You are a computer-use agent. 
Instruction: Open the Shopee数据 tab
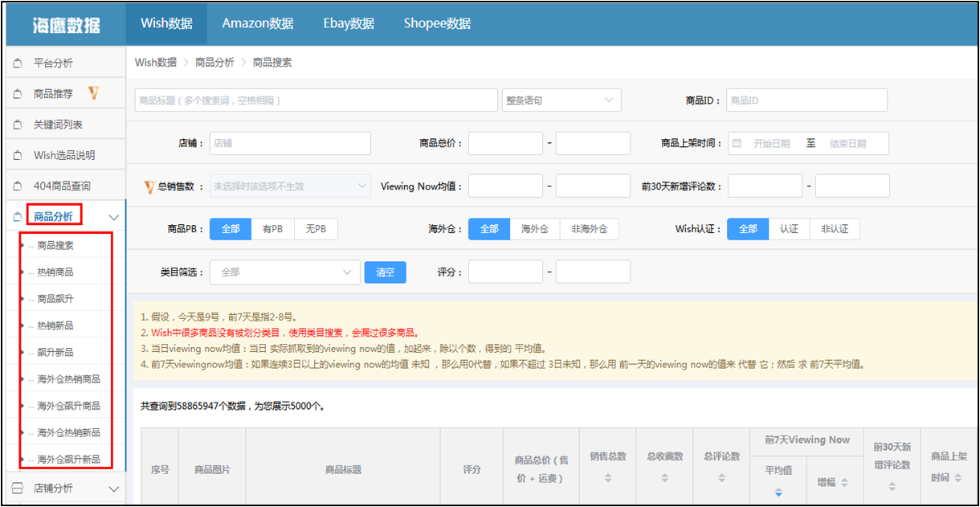coord(437,23)
